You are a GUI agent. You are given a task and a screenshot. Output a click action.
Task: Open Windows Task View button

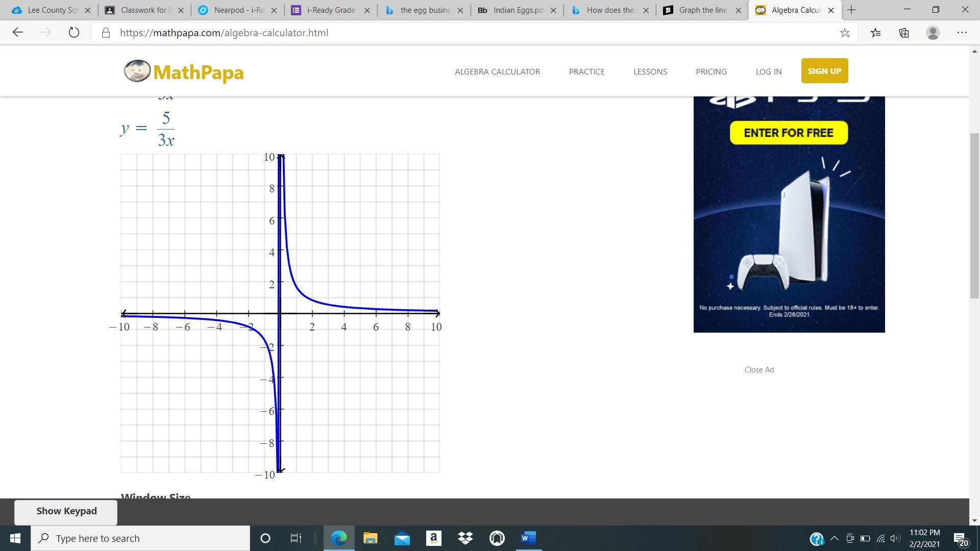pyautogui.click(x=296, y=538)
